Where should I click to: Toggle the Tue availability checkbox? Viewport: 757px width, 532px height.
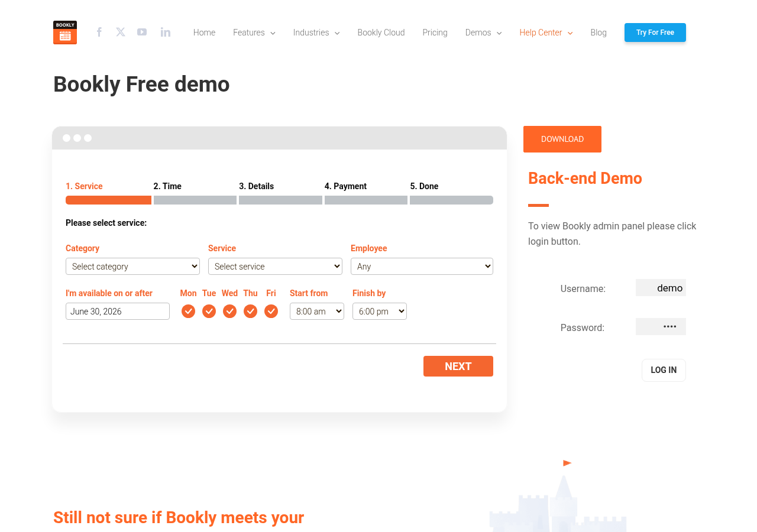(x=209, y=311)
